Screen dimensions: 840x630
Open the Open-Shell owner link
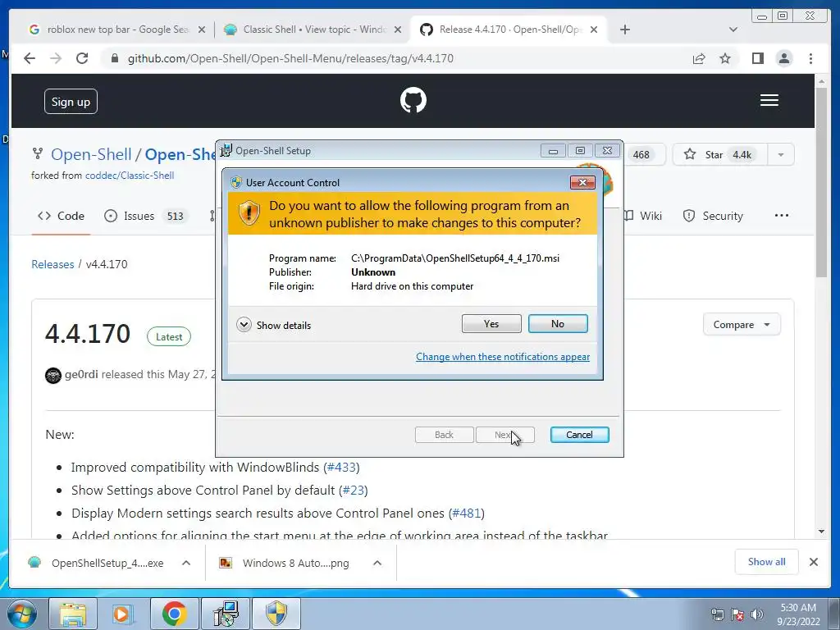91,154
